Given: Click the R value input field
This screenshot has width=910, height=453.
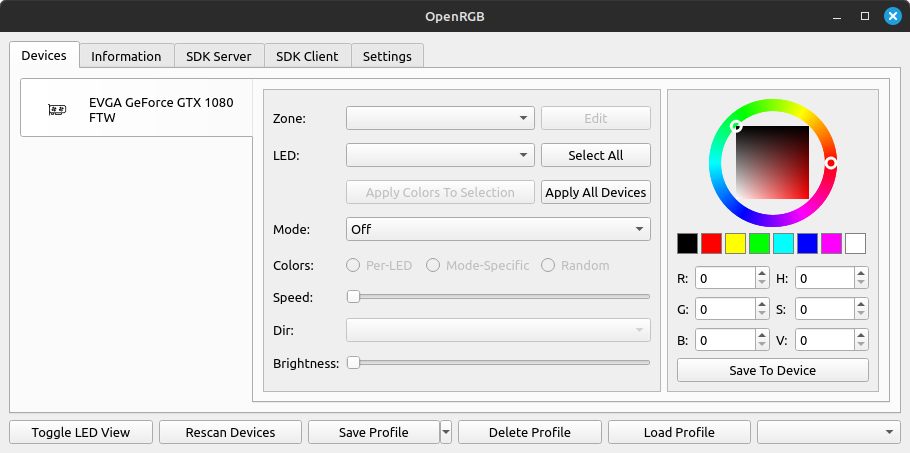Looking at the screenshot, I should click(725, 278).
